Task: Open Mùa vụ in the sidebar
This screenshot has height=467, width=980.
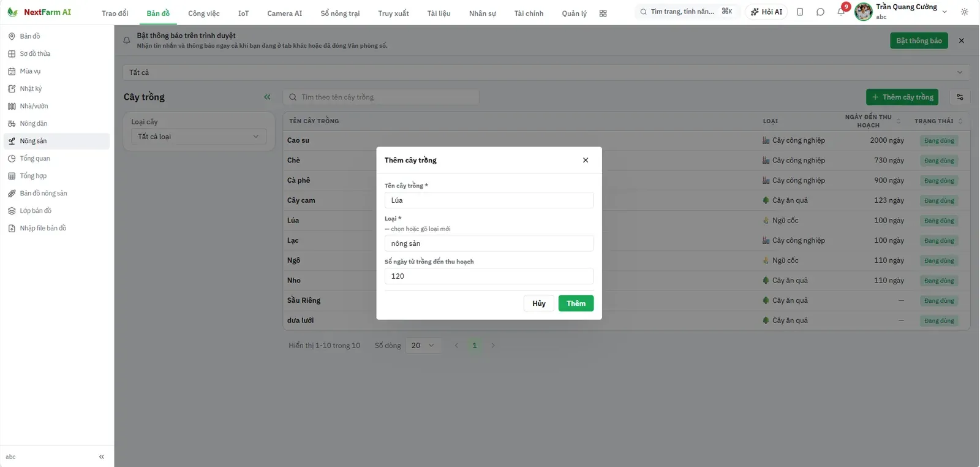Action: pyautogui.click(x=56, y=71)
